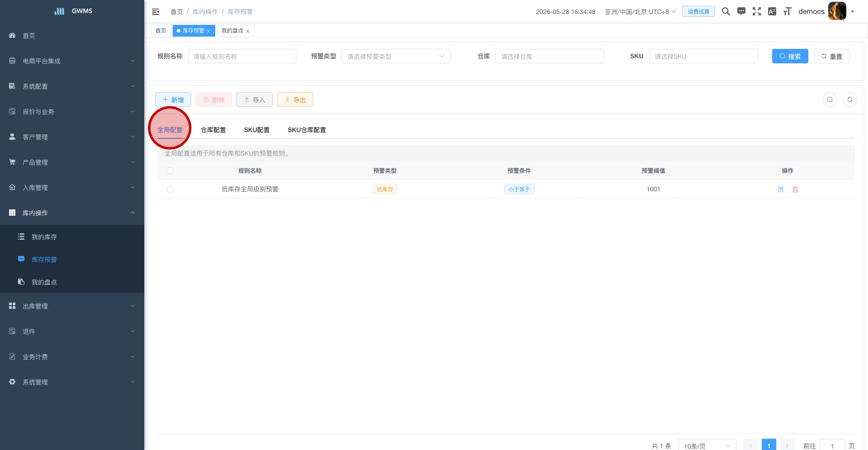868x450 pixels.
Task: Click the democs user avatar
Action: pos(837,11)
